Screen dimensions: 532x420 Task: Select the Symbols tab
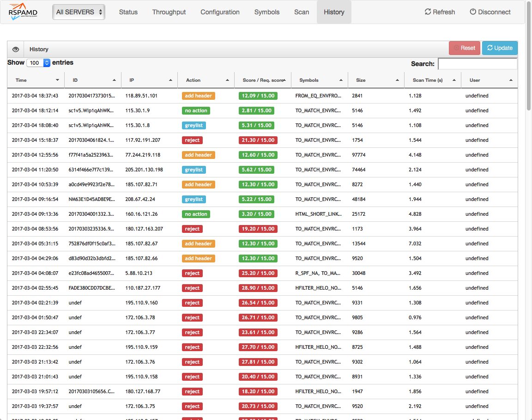(267, 12)
